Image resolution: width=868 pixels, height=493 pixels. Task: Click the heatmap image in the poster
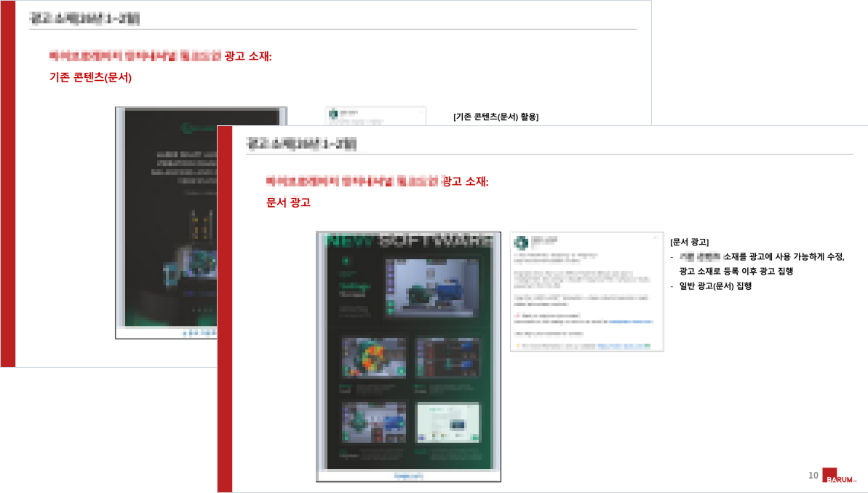tap(373, 357)
